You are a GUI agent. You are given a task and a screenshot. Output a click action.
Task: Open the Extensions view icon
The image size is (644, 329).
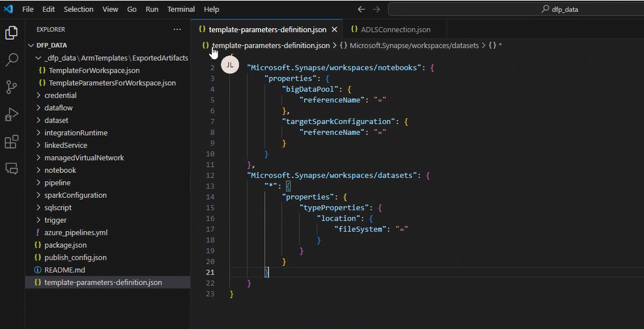[12, 142]
